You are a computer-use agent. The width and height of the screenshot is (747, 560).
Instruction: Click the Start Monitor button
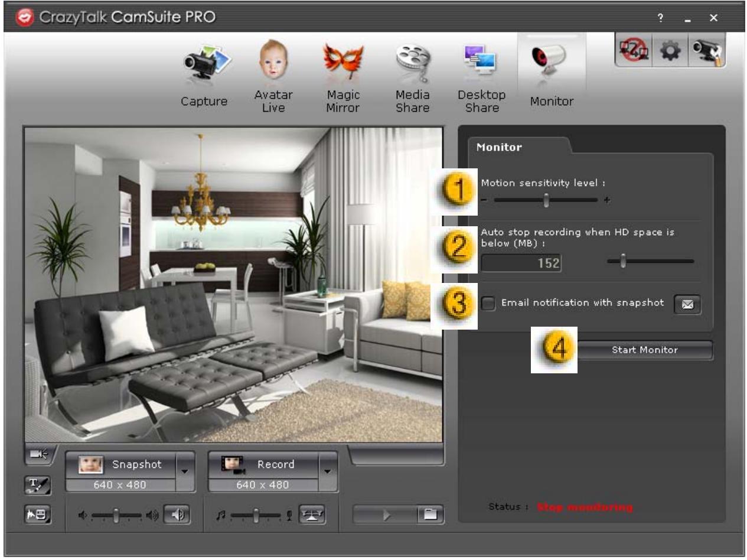(644, 350)
